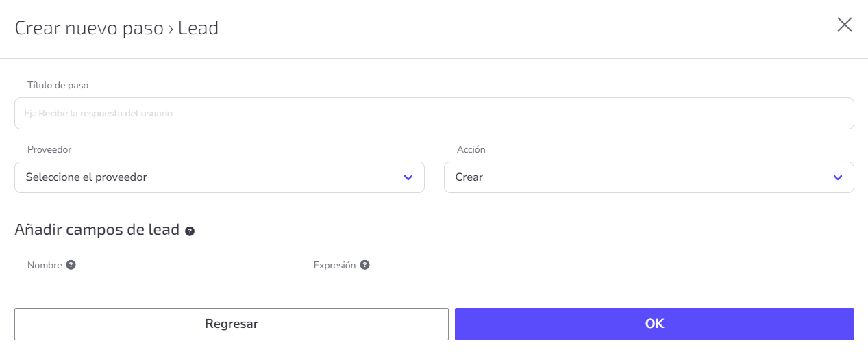Focus the Título de paso text field
Screen dimensions: 868x358
pyautogui.click(x=434, y=113)
